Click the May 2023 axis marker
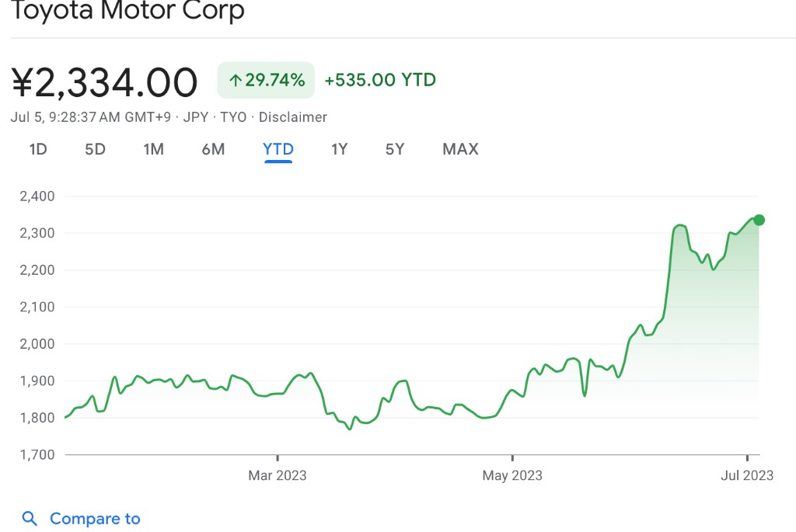The width and height of the screenshot is (796, 532). tap(512, 475)
